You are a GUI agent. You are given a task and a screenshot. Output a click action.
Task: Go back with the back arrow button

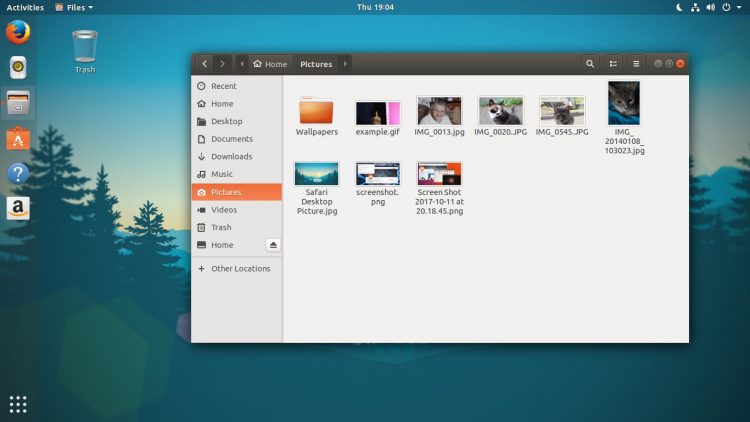204,64
